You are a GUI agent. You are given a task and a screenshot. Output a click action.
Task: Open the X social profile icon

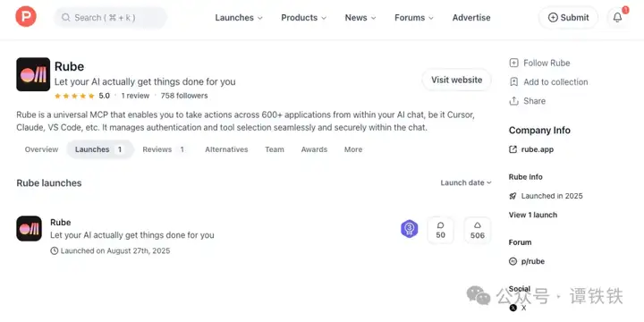513,308
